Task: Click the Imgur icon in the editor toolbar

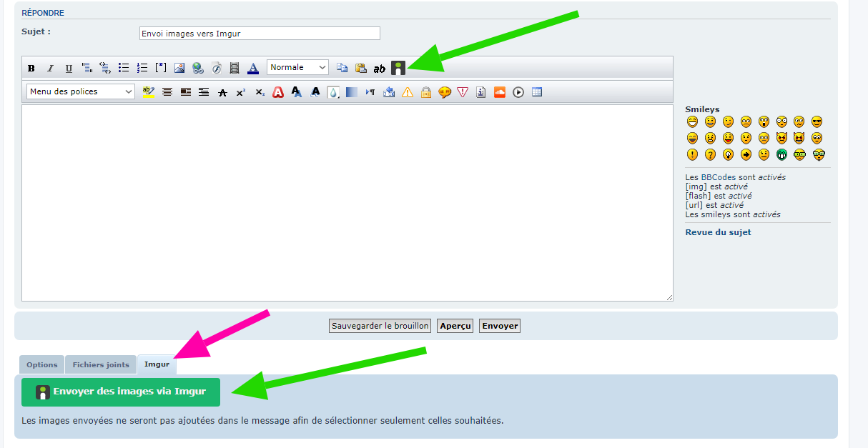Action: point(398,68)
